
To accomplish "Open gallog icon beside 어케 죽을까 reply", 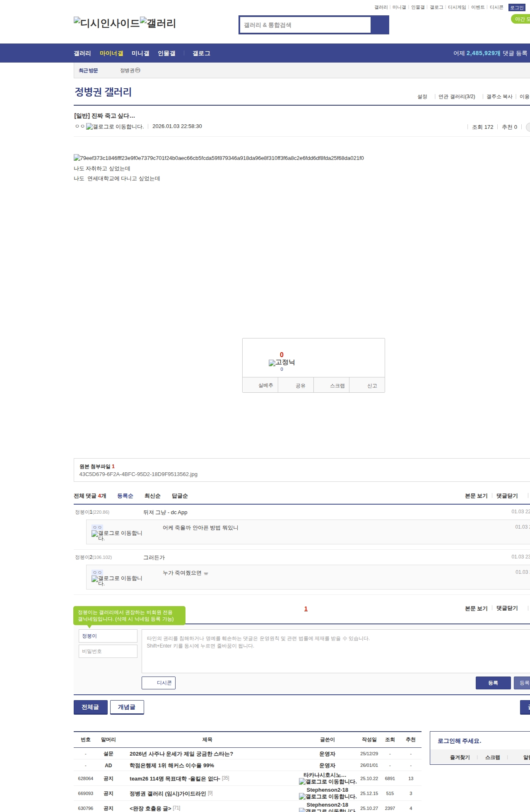I will click(117, 536).
